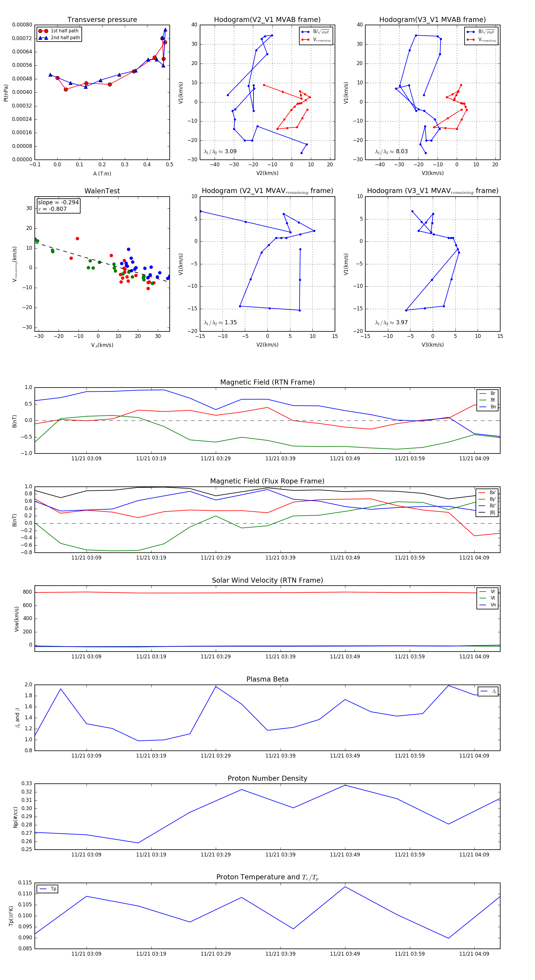Screen dimensions: 535x980
Task: Click the 'By'' legend entry
Action: coord(487,499)
